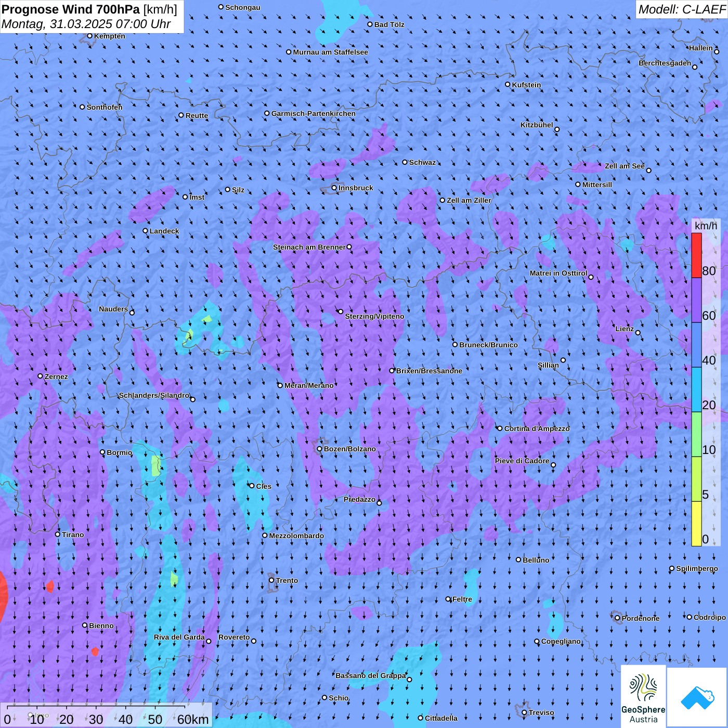Click the Brixen/Bressanone label
The width and height of the screenshot is (728, 728).
tap(429, 371)
